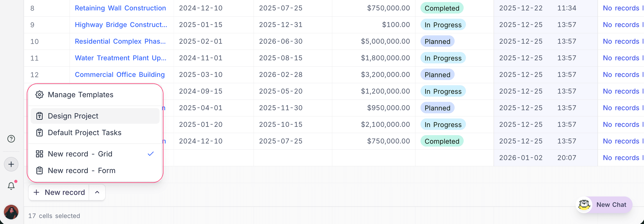Choose the Default Project Tasks template
The height and width of the screenshot is (224, 644).
tap(84, 133)
